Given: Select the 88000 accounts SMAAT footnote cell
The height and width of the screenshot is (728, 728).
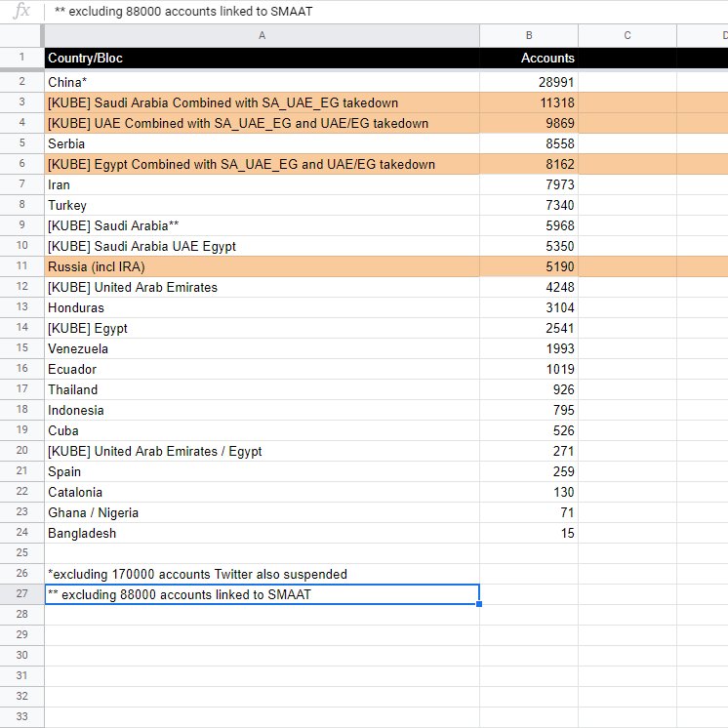Looking at the screenshot, I should pos(262,594).
